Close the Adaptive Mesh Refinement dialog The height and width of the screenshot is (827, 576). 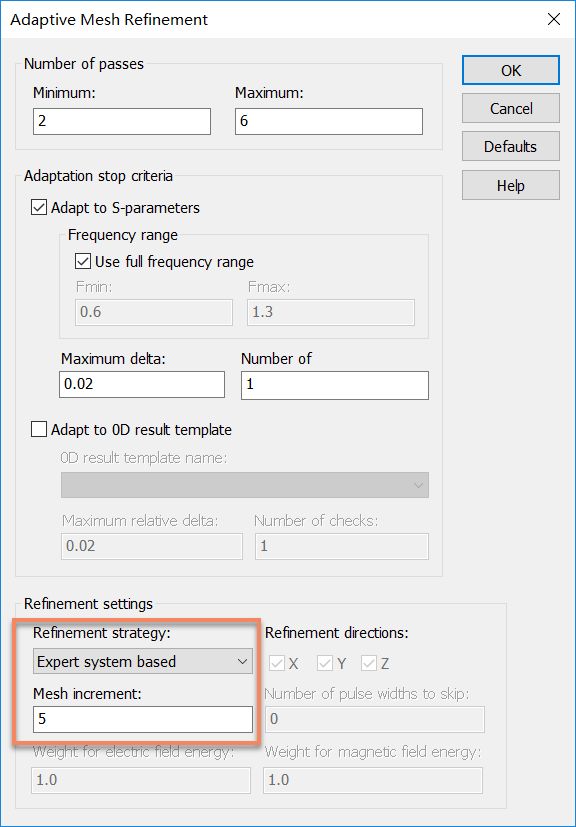(x=553, y=20)
